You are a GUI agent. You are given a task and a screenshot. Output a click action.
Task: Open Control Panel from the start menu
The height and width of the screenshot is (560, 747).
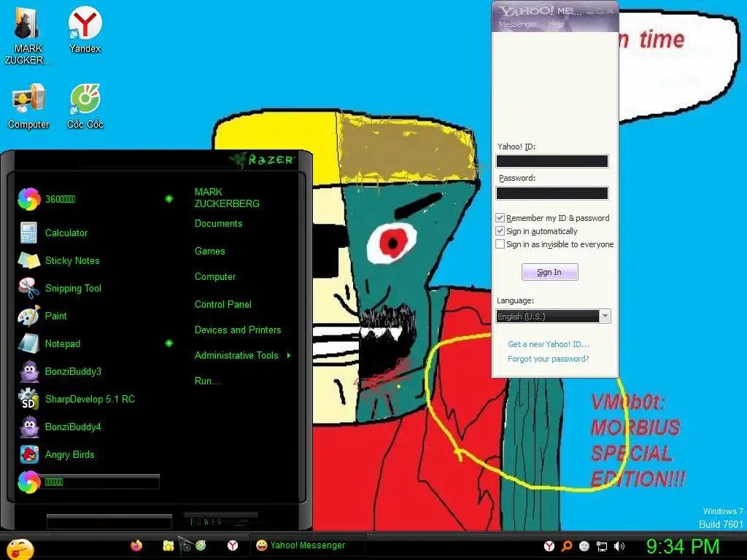pos(223,304)
